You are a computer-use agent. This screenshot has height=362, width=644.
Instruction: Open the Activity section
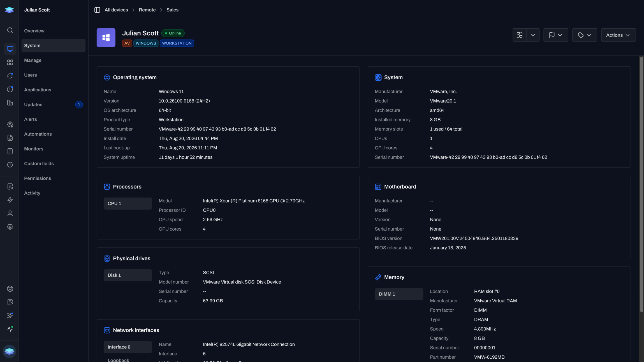(x=53, y=193)
